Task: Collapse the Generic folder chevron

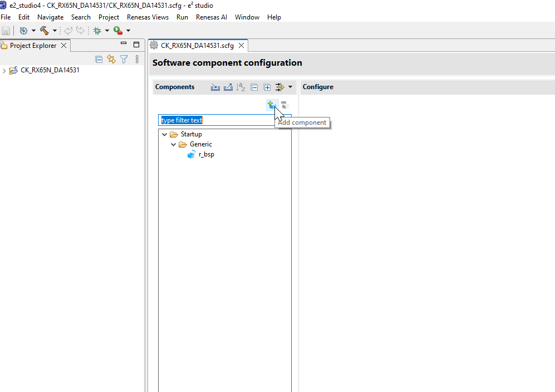Action: click(x=174, y=144)
